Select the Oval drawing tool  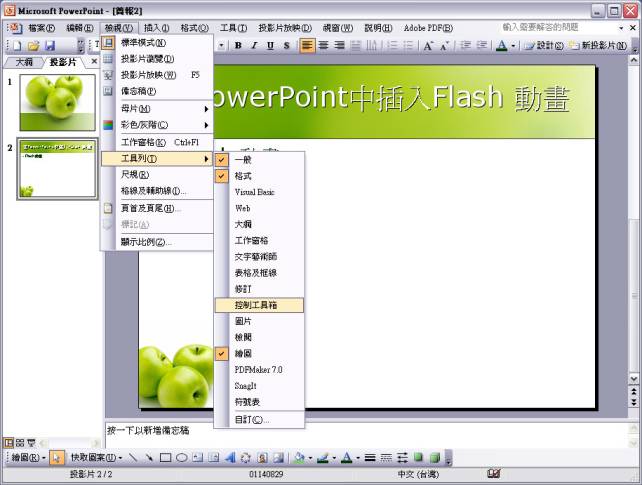(181, 458)
